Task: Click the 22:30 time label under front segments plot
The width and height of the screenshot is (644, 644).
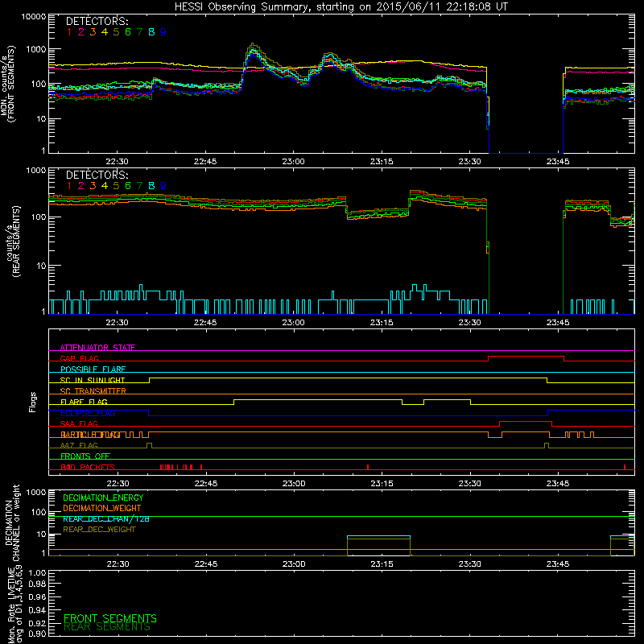Action: coord(117,162)
